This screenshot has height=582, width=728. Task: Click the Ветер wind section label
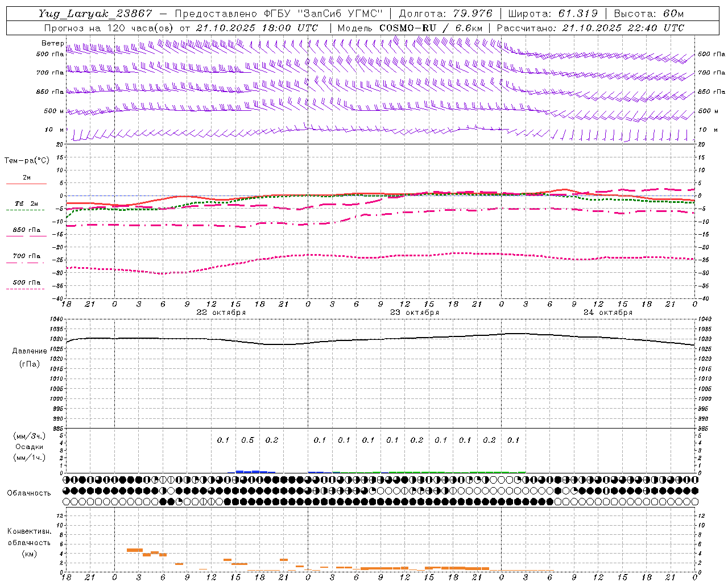52,43
